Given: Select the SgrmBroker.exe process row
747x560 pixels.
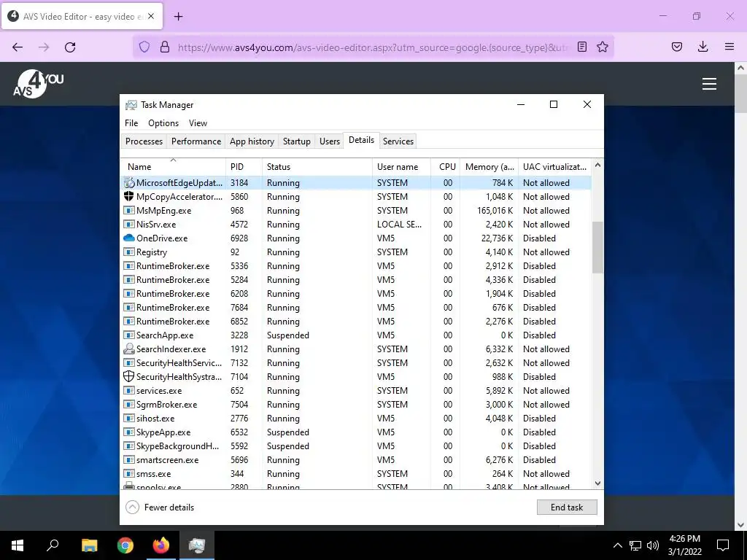Looking at the screenshot, I should 356,404.
